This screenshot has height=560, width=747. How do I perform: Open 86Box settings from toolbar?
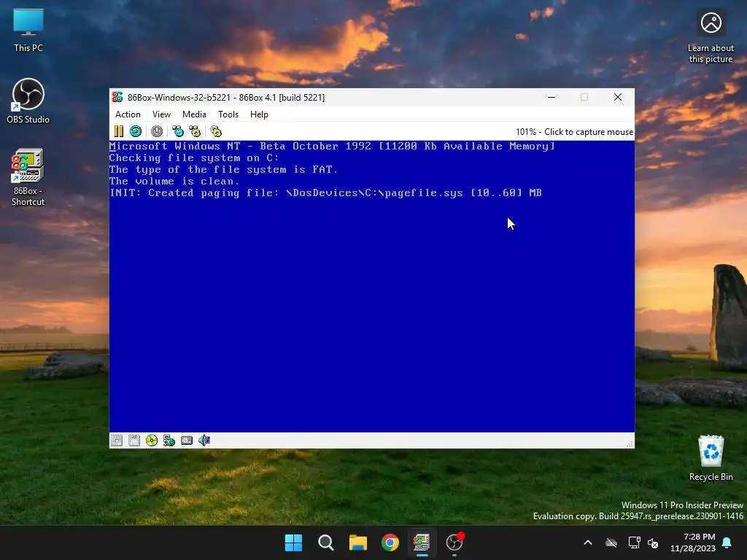pyautogui.click(x=216, y=131)
